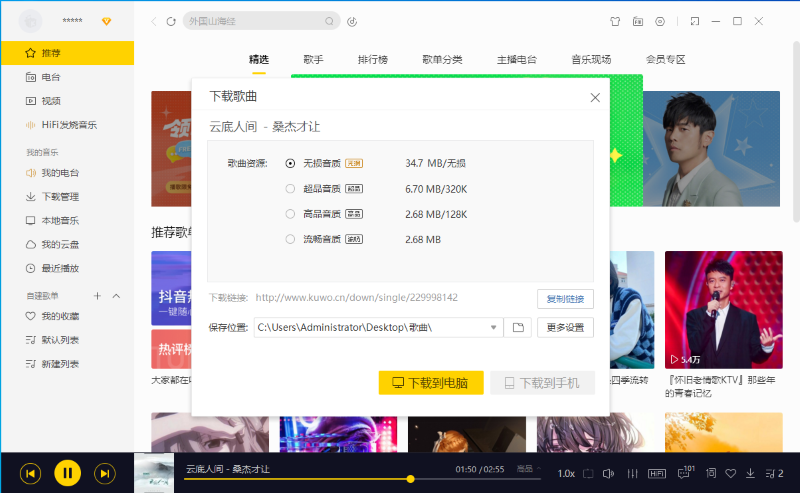Refresh the page
The width and height of the screenshot is (800, 493).
[171, 21]
